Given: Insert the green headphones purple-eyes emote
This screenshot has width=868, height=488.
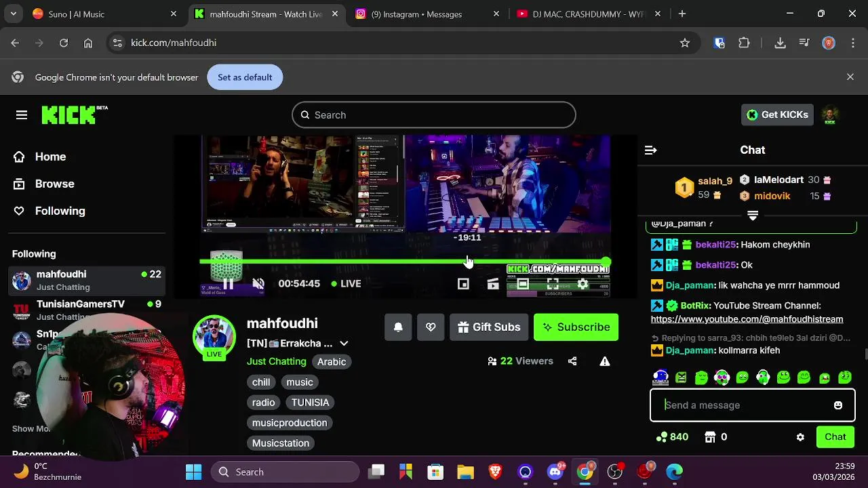Looking at the screenshot, I should click(x=722, y=377).
